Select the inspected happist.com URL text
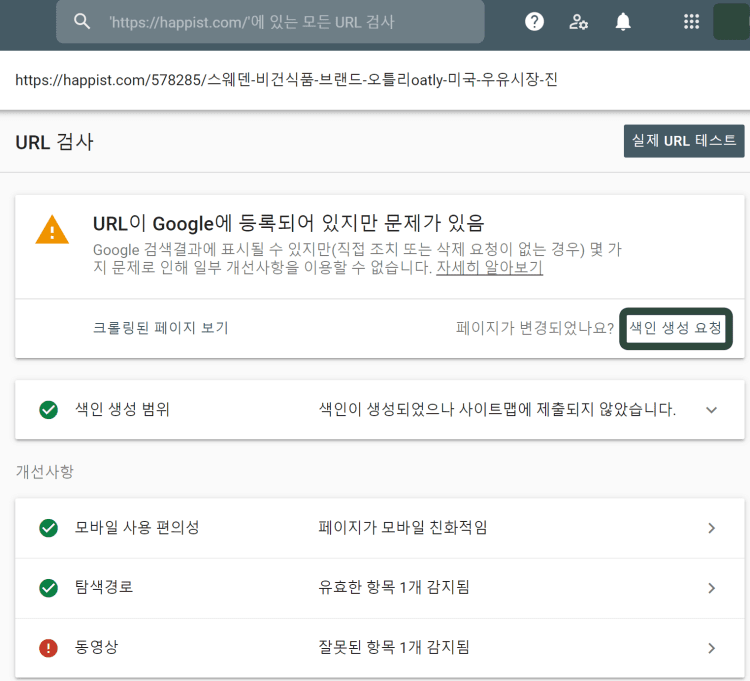750x681 pixels. [287, 79]
